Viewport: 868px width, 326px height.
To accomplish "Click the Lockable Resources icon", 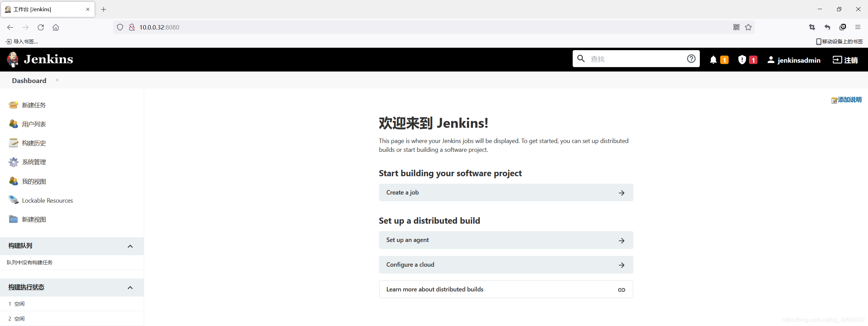I will [13, 200].
